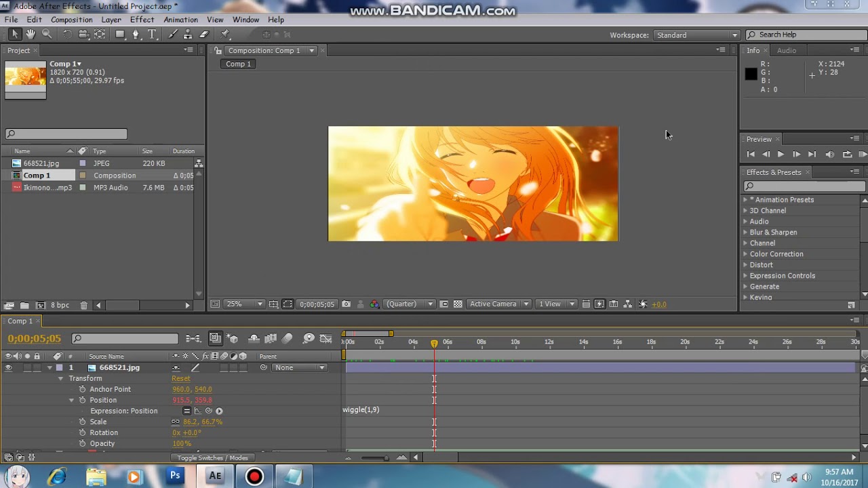The height and width of the screenshot is (488, 868).
Task: Open the Composition Mini-Flowchart in the timeline
Action: coord(193,338)
